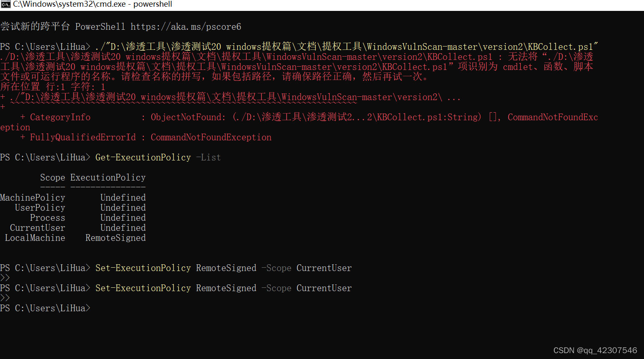Click the KBCollect.ps1 text in the typed command
The image size is (644, 359).
click(560, 47)
